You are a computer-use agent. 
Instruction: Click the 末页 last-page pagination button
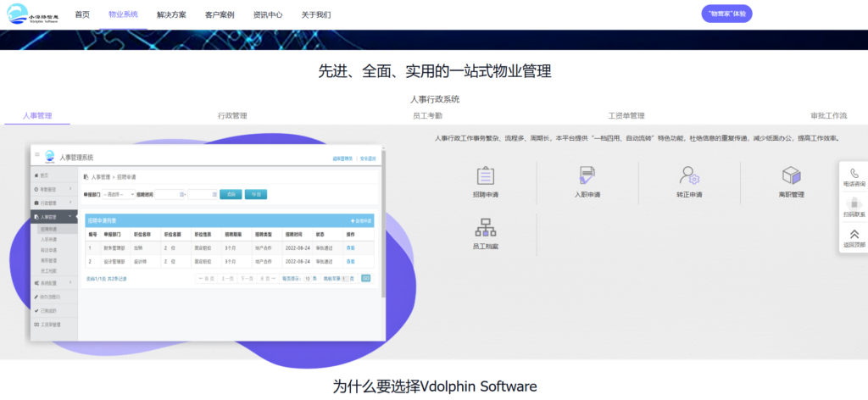268,279
